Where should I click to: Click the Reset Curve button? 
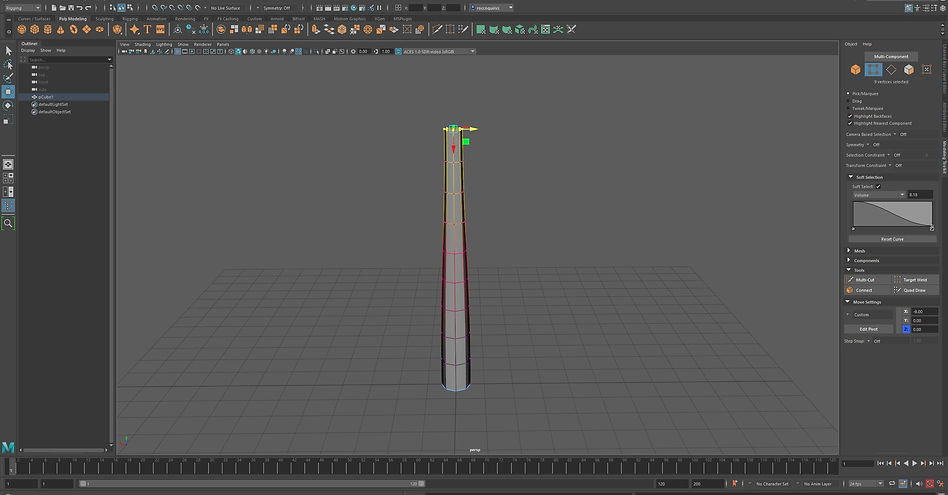pos(892,239)
